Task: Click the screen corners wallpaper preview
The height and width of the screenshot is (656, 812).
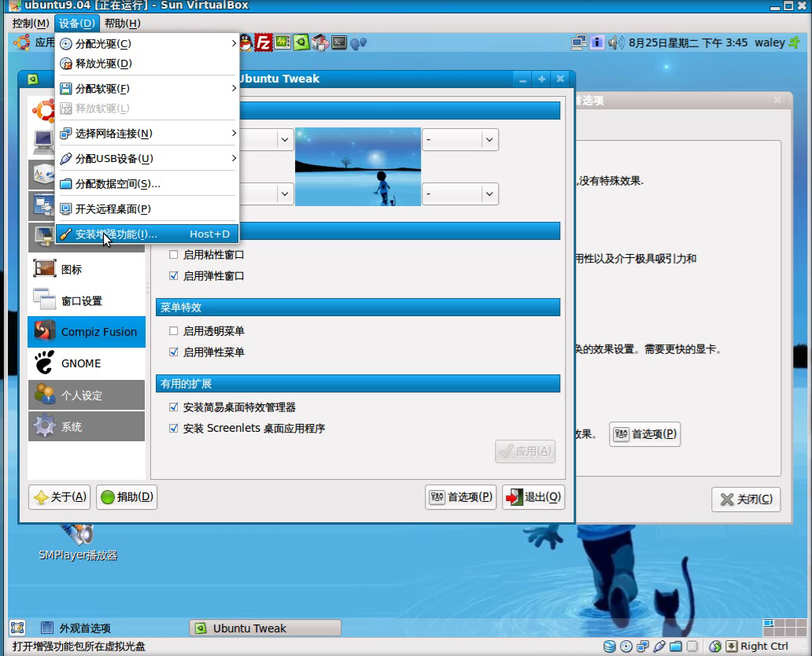Action: (358, 167)
